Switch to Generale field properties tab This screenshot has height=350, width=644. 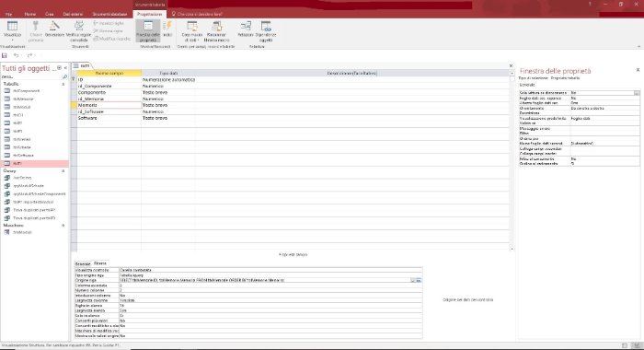coord(83,263)
